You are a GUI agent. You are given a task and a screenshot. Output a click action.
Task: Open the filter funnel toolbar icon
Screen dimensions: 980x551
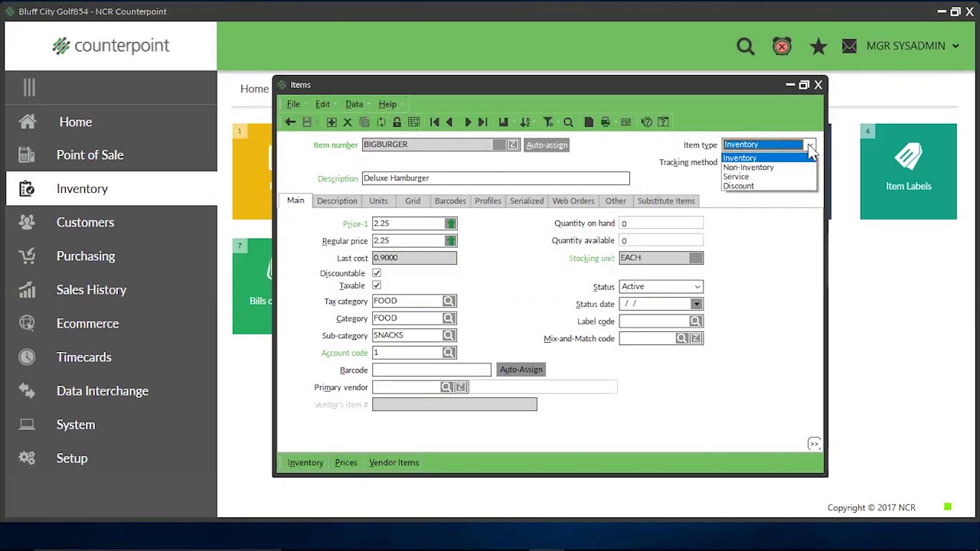coord(548,122)
